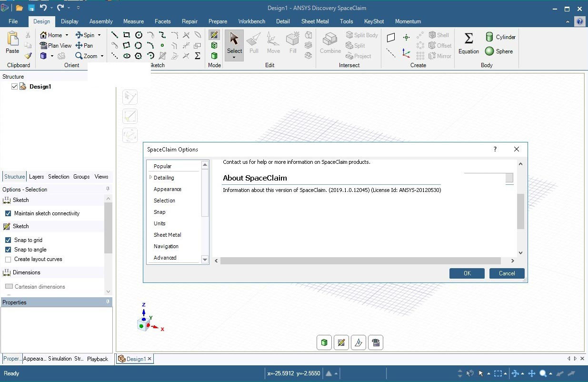Select the Polygon sketch tool
This screenshot has height=382, width=588.
pyautogui.click(x=139, y=56)
